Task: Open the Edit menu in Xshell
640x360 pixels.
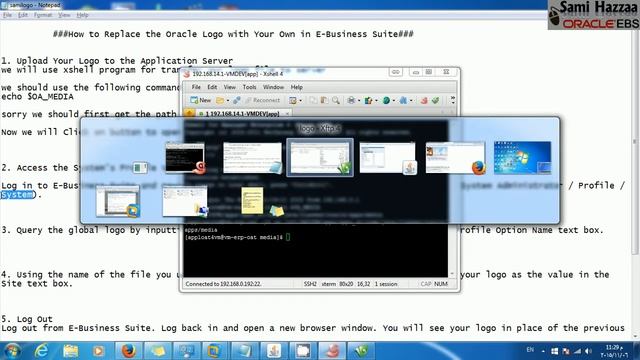Action: (212, 87)
